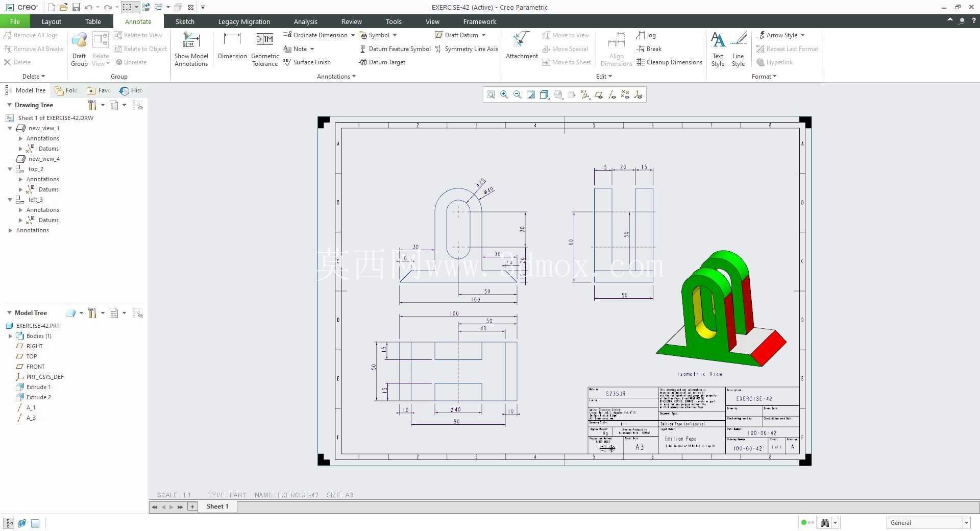This screenshot has width=980, height=531.
Task: Click Show Model Annotations
Action: [191, 49]
